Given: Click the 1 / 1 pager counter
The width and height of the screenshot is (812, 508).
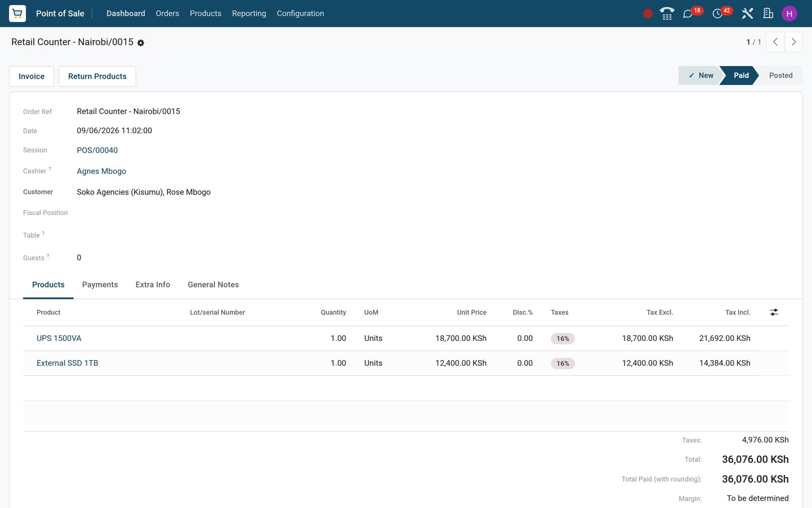Looking at the screenshot, I should (754, 42).
